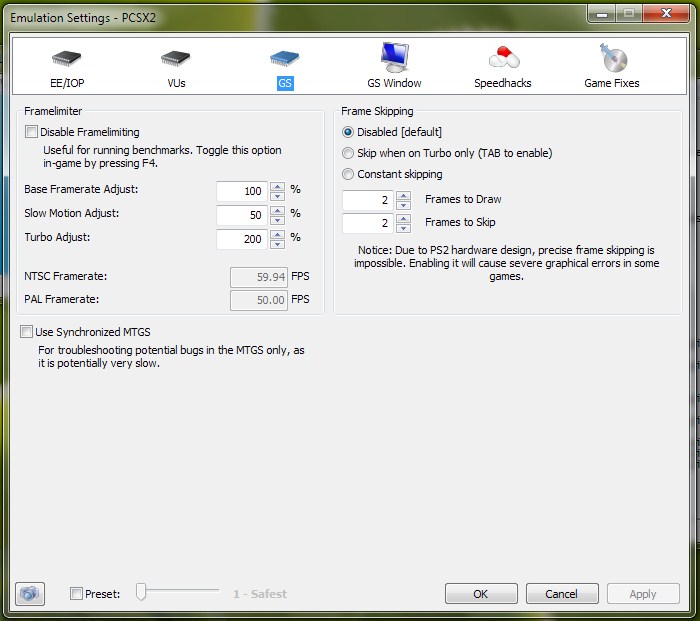Click the Frames to Skip value field
This screenshot has height=621, width=700.
(x=368, y=223)
